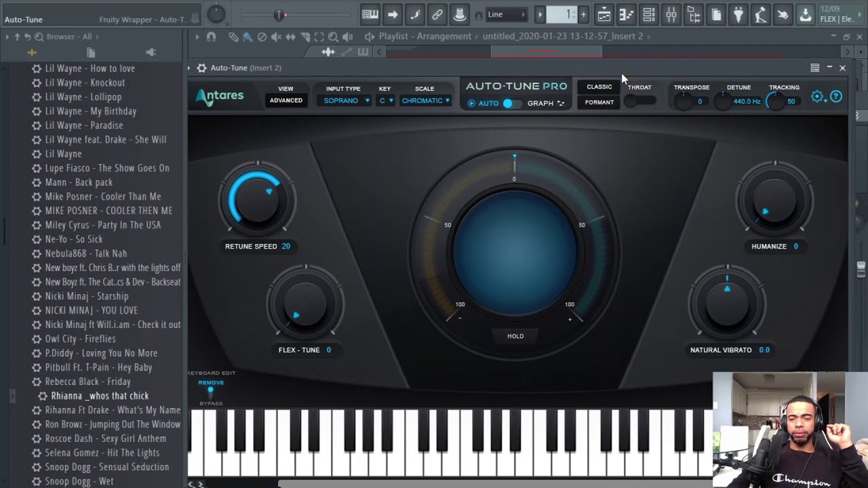Select the playlist mute tool
Screen dimensions: 868x488
(277, 37)
